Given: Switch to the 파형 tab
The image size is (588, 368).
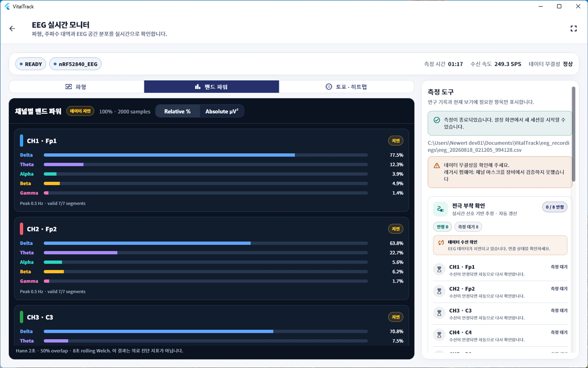Looking at the screenshot, I should (76, 87).
